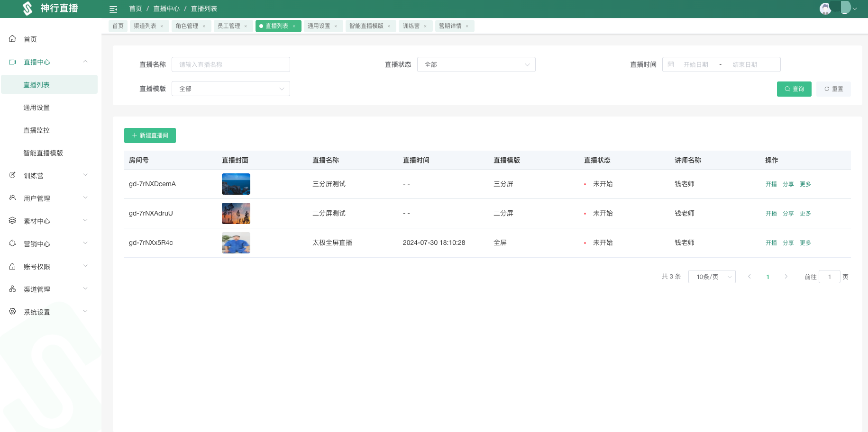Click the 开始日期 date input

(x=695, y=64)
